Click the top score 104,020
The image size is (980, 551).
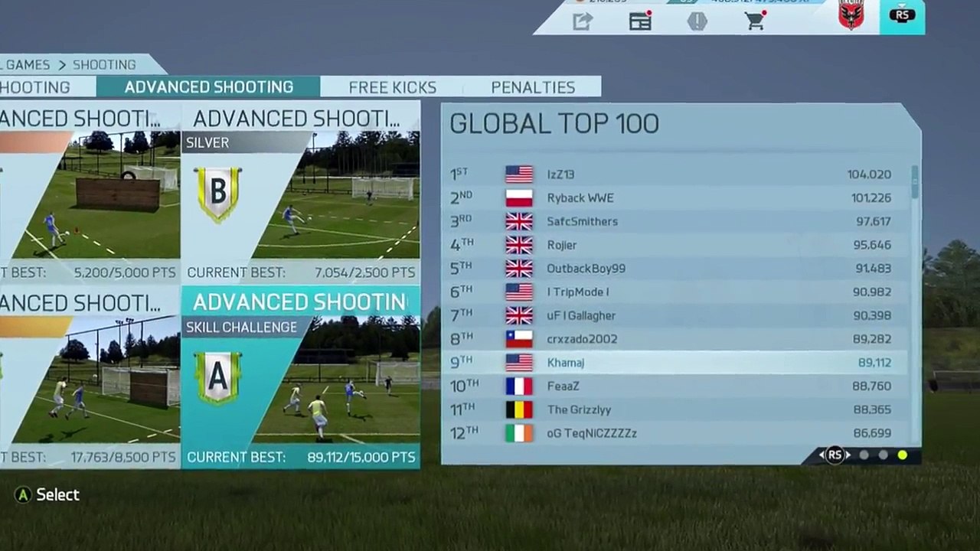click(x=869, y=174)
